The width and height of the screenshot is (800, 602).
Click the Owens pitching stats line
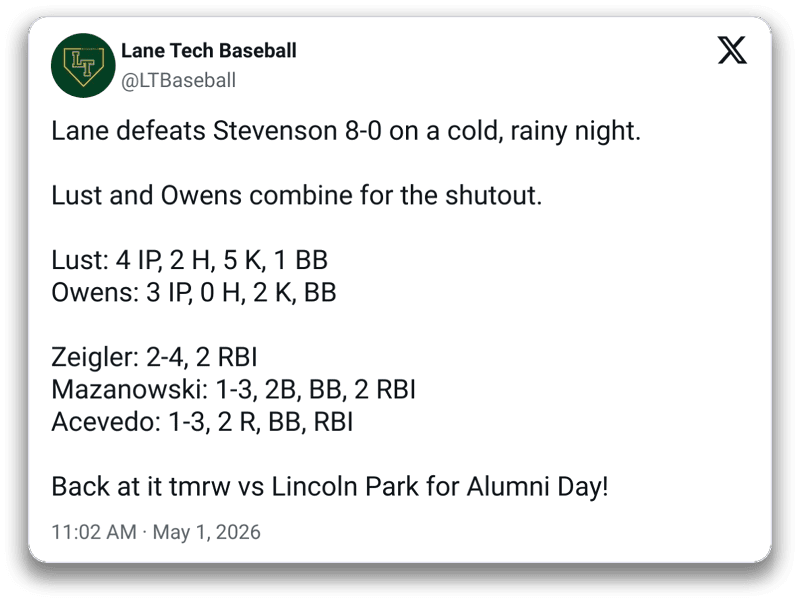194,293
